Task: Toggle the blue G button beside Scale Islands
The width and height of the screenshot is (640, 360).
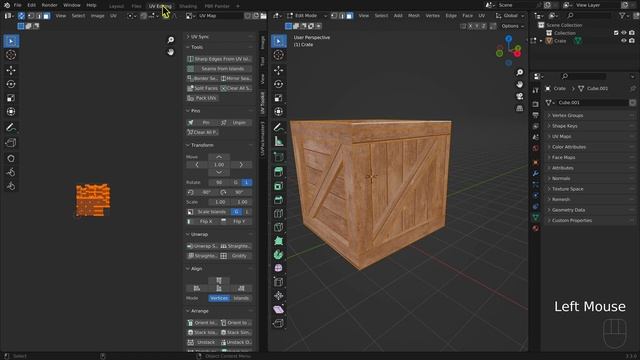Action: pyautogui.click(x=236, y=212)
